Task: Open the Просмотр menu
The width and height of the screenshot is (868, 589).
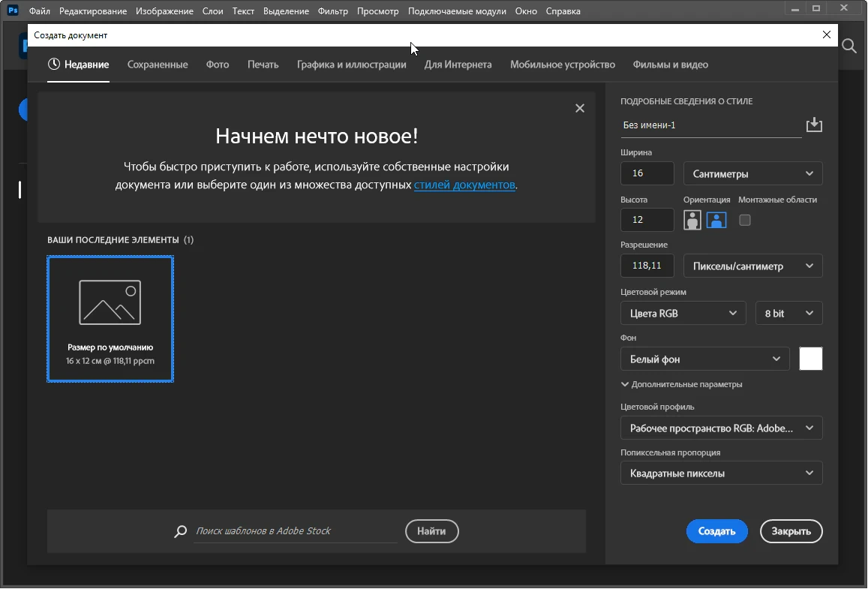Action: (x=377, y=11)
